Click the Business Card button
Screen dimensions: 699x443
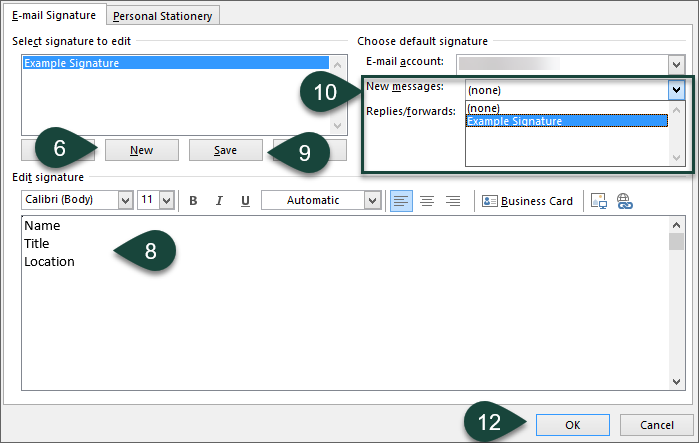click(528, 201)
